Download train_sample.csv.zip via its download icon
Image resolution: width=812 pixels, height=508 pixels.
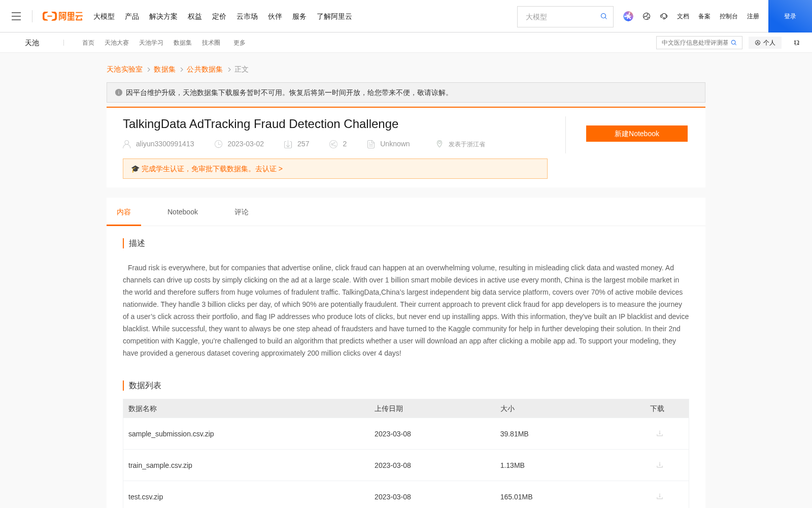pyautogui.click(x=660, y=465)
